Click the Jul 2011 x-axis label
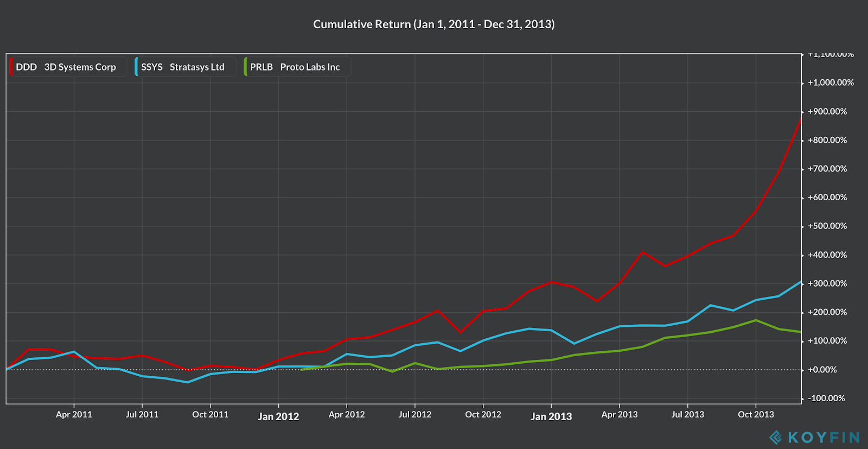868x449 pixels. 142,414
